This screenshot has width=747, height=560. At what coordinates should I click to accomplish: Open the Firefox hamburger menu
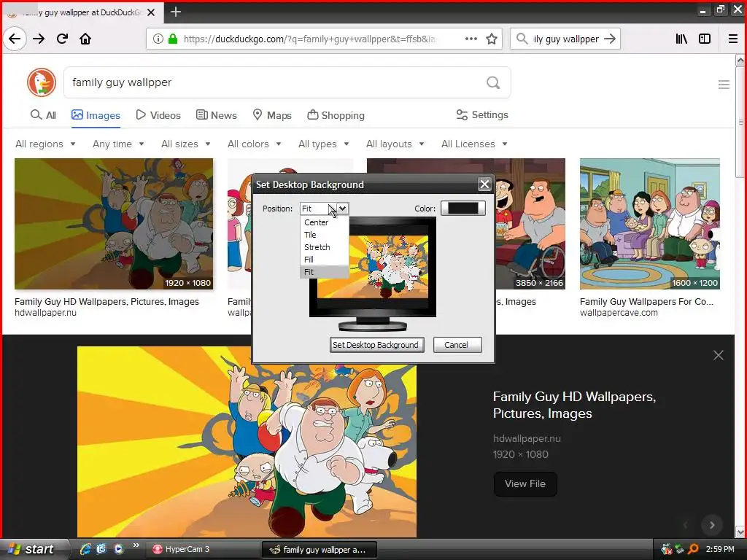coord(733,39)
